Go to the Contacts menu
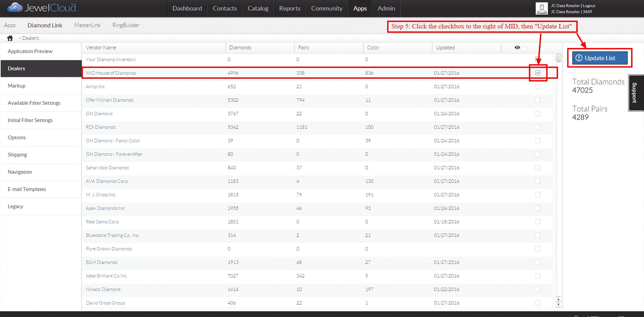644x317 pixels. click(225, 8)
